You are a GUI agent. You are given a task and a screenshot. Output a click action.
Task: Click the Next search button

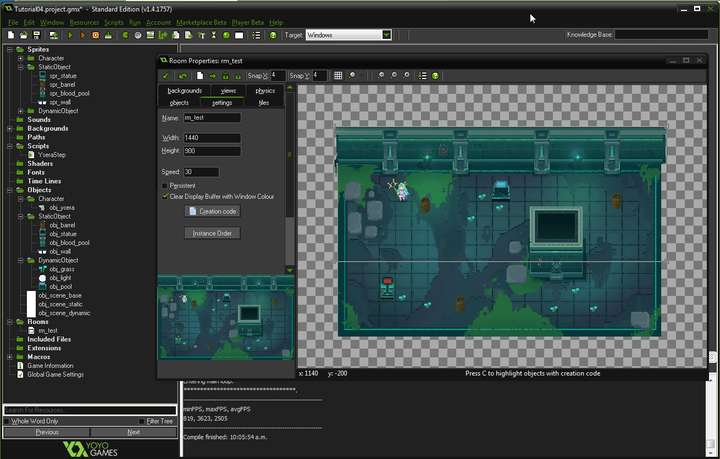coord(134,432)
